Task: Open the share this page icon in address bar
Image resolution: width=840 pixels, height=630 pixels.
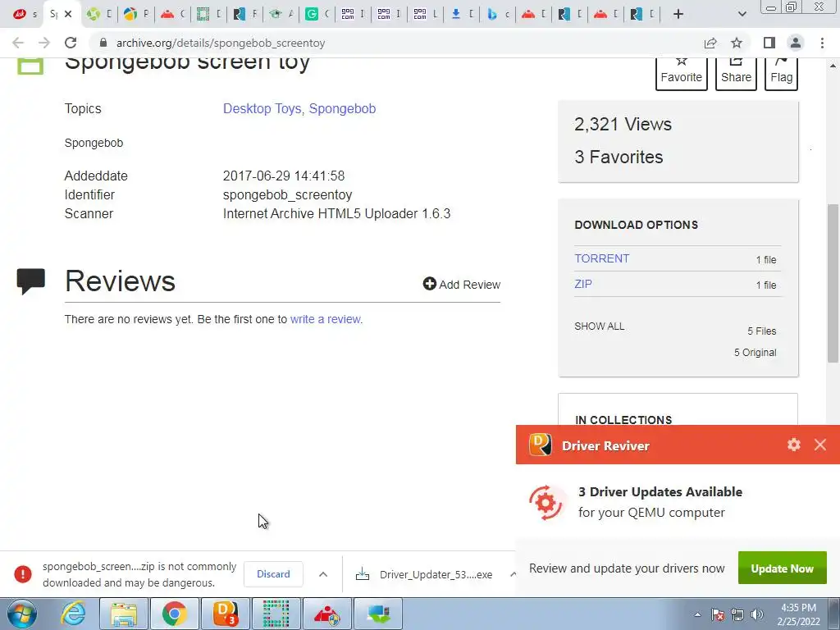Action: pos(710,43)
